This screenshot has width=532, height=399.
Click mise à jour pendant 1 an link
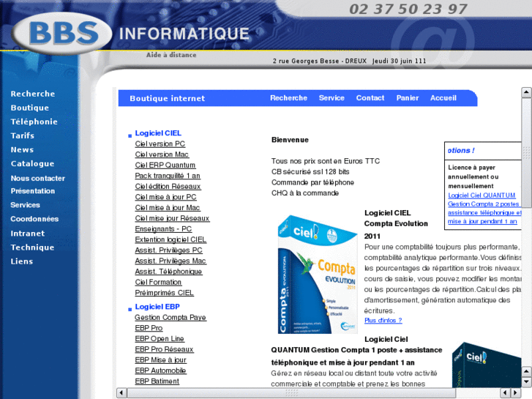click(482, 221)
